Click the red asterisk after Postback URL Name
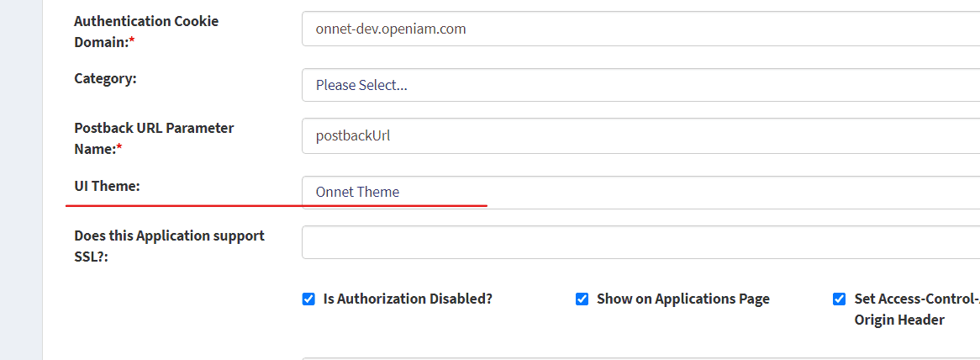980x360 pixels. pos(119,149)
